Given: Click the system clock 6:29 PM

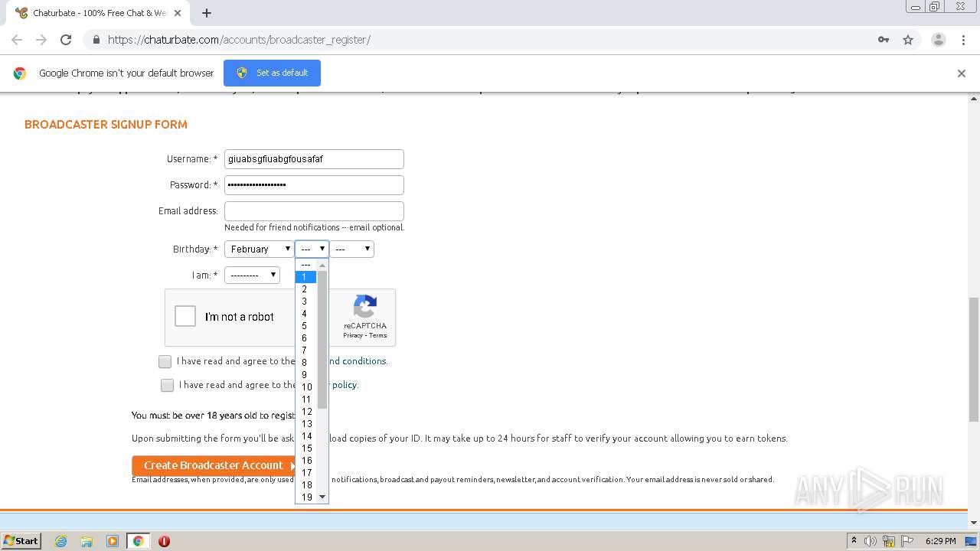Looking at the screenshot, I should click(940, 541).
